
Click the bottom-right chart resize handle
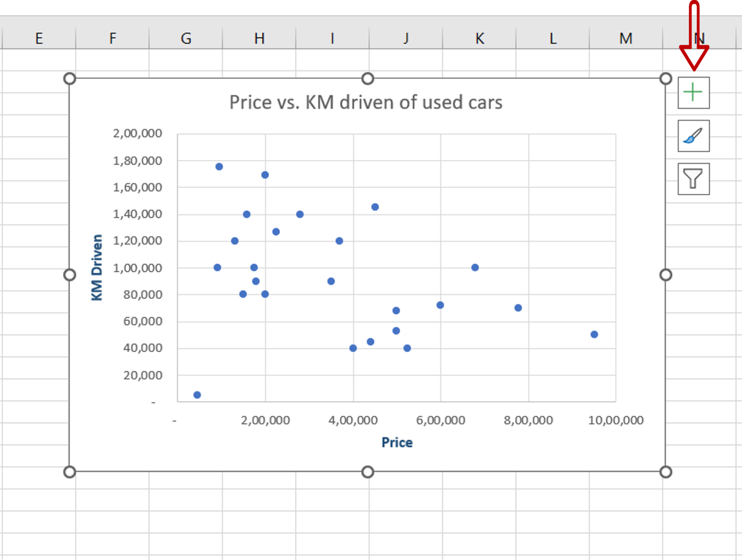coord(666,472)
